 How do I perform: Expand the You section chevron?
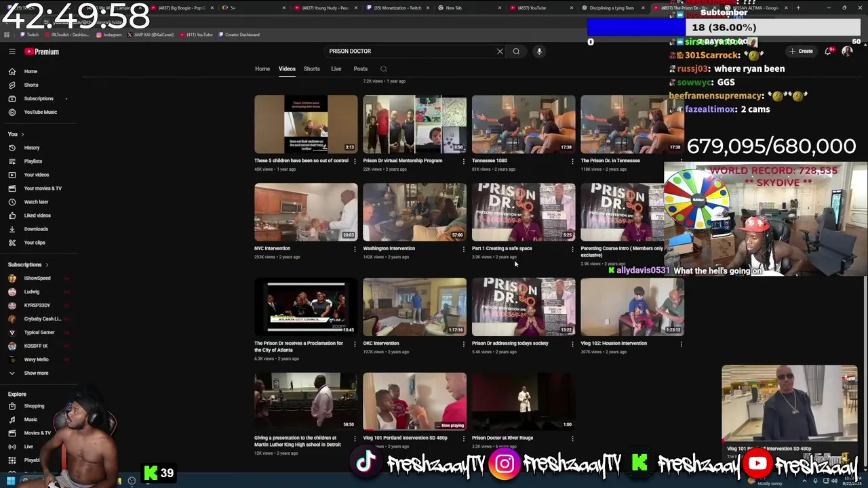click(x=22, y=134)
